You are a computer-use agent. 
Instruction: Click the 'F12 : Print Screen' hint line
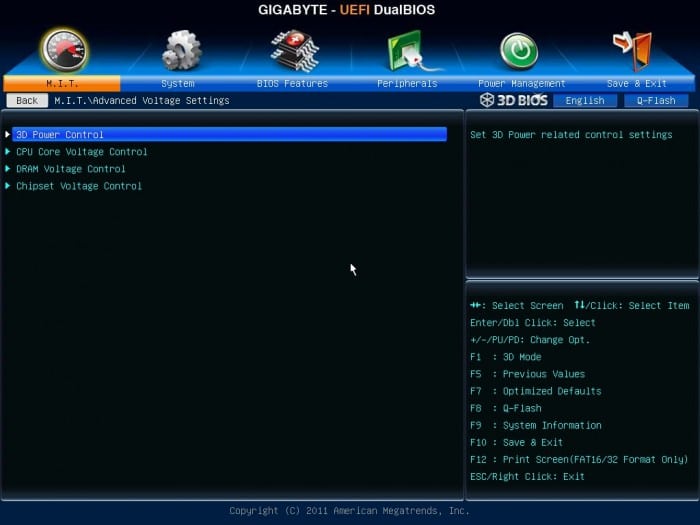(x=579, y=459)
